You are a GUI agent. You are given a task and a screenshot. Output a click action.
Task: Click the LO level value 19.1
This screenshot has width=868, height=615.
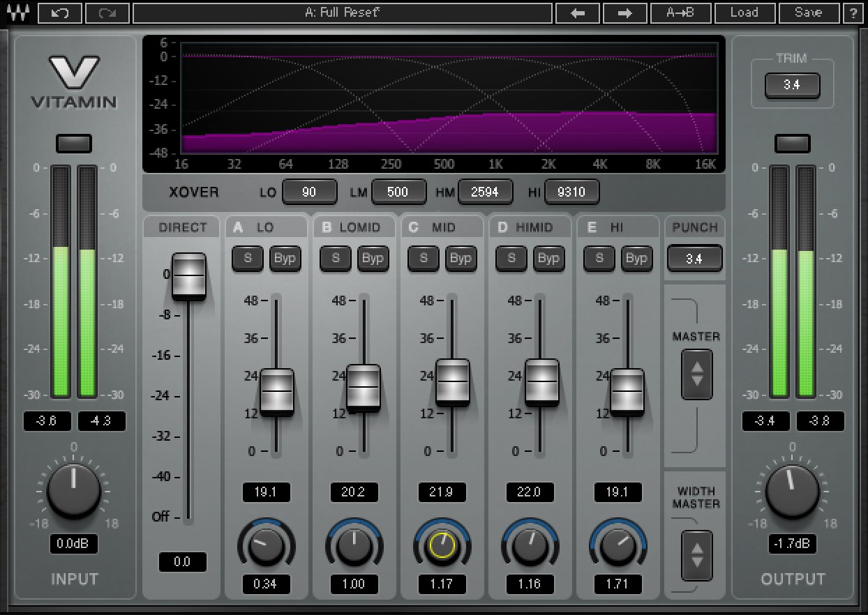266,492
